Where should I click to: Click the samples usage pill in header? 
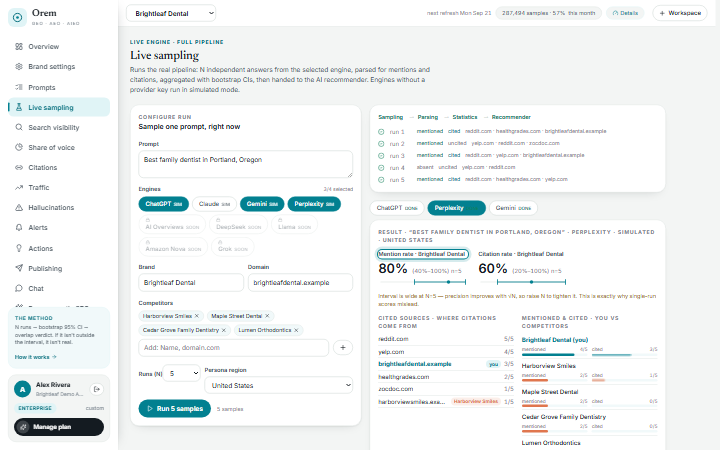(x=548, y=13)
